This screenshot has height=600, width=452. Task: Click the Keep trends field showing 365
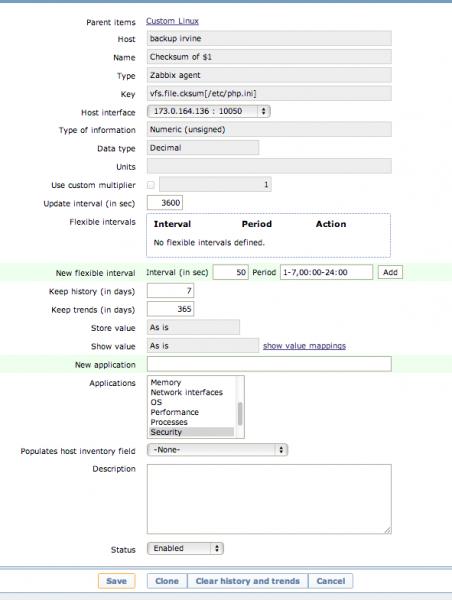click(170, 309)
